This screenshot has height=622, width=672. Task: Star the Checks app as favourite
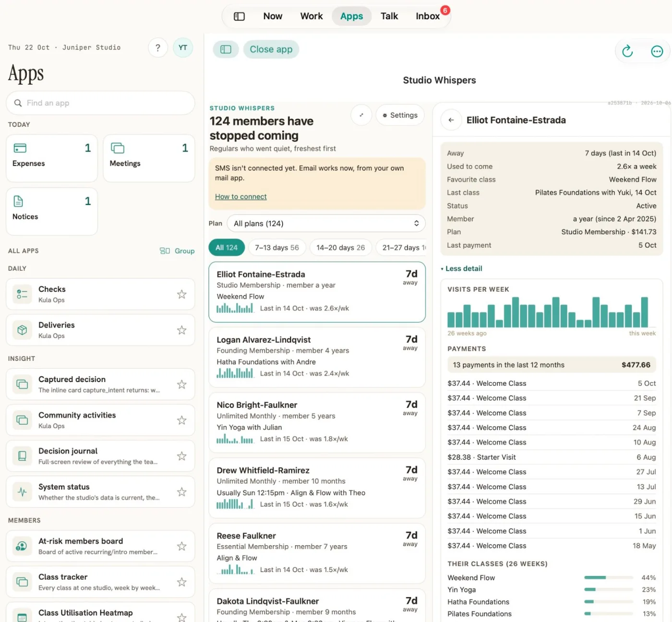181,294
